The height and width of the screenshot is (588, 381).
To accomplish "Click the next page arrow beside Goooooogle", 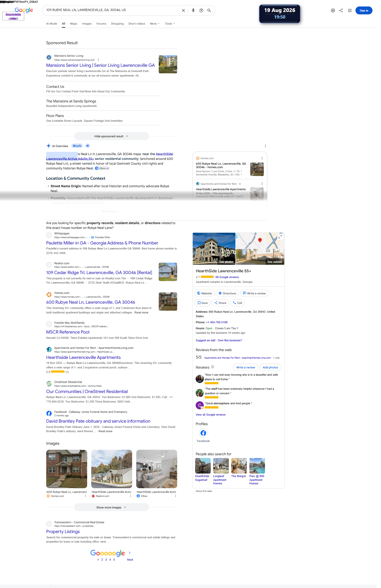I will click(130, 553).
